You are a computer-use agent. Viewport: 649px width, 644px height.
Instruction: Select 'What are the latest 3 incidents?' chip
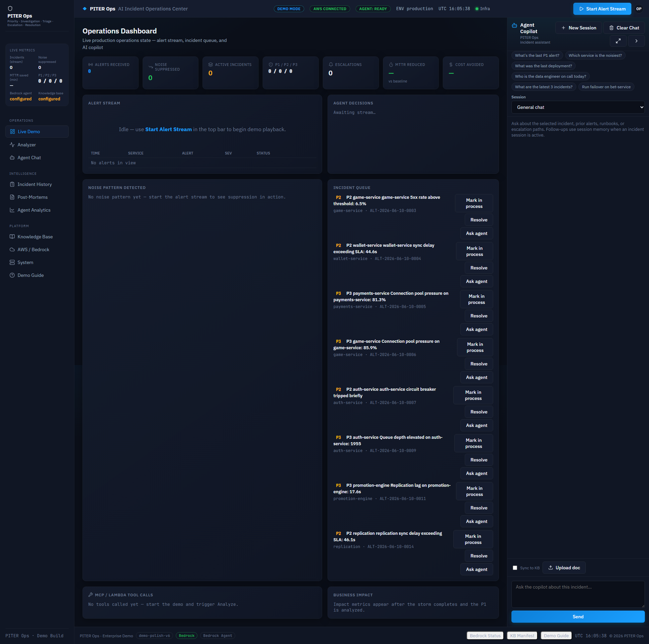tap(544, 87)
